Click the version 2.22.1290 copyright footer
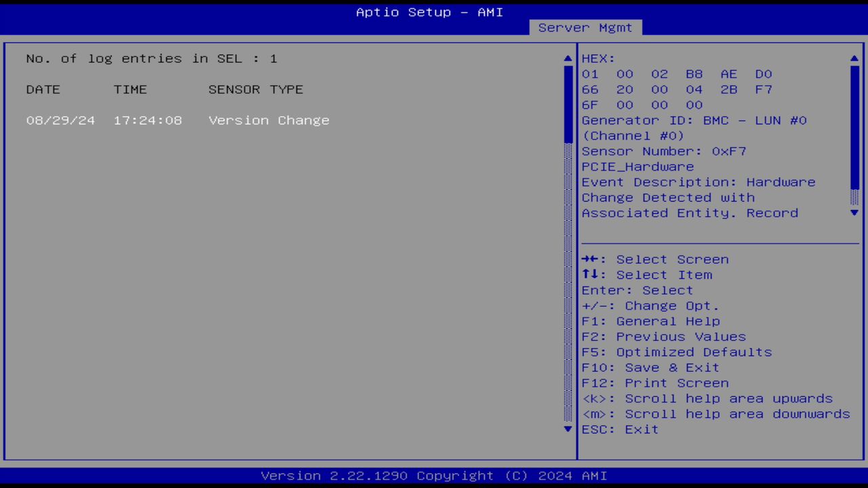The width and height of the screenshot is (868, 488). 434,476
